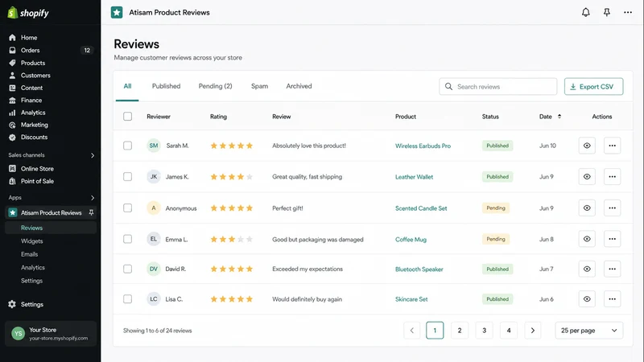Go to page 3 of reviews
This screenshot has width=644, height=362.
pyautogui.click(x=485, y=331)
